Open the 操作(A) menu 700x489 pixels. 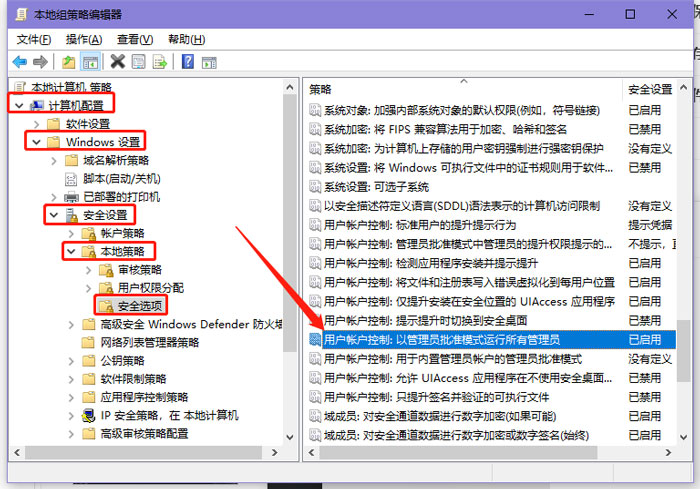click(x=84, y=39)
